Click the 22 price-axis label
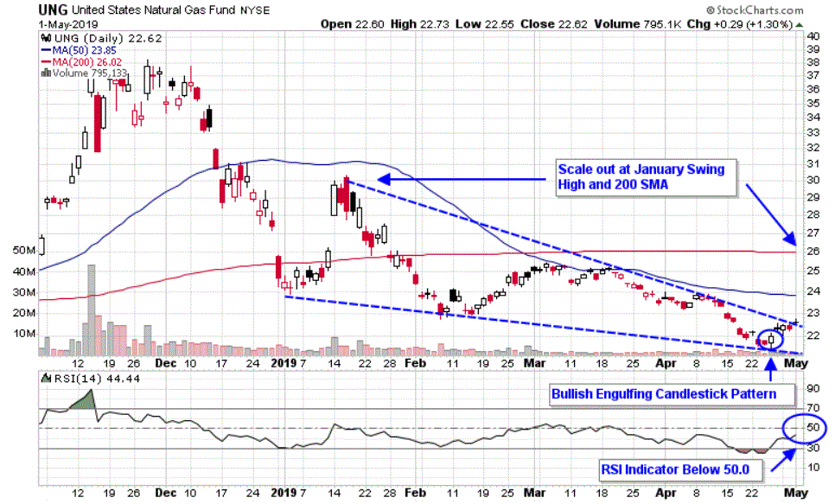Viewport: 835px width, 504px height. point(813,335)
